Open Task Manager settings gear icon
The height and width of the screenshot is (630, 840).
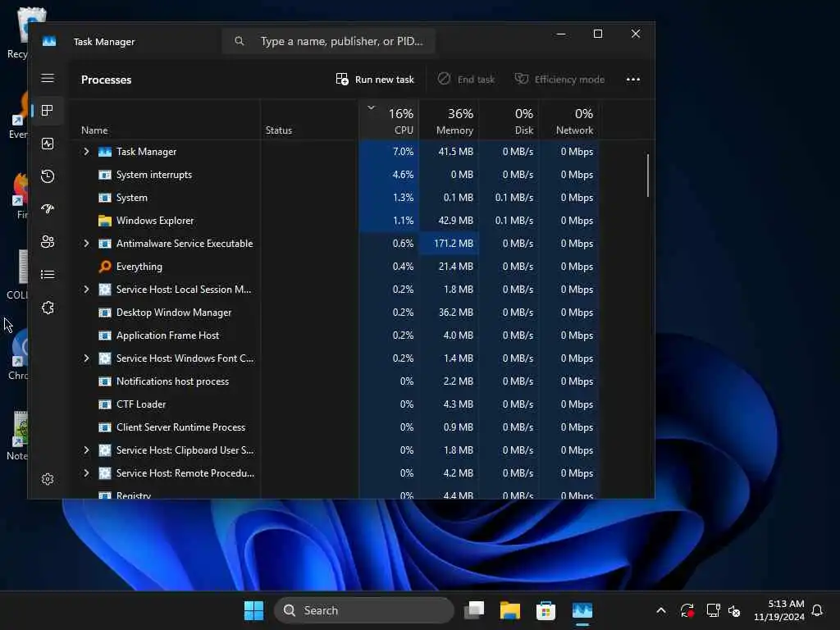(x=48, y=479)
